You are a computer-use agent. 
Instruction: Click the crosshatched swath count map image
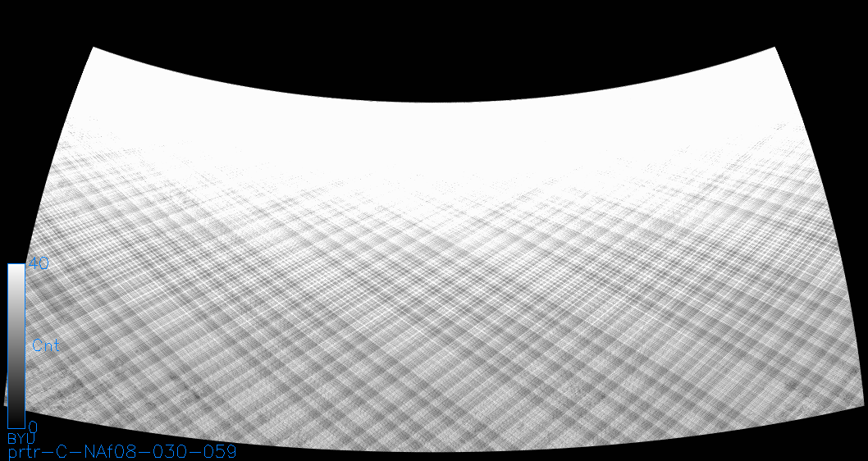[x=434, y=249]
